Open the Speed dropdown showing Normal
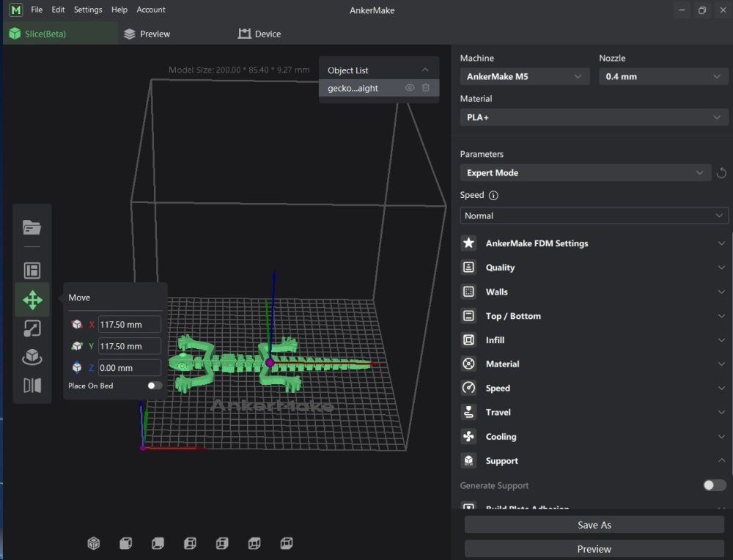Image resolution: width=733 pixels, height=560 pixels. (x=594, y=215)
